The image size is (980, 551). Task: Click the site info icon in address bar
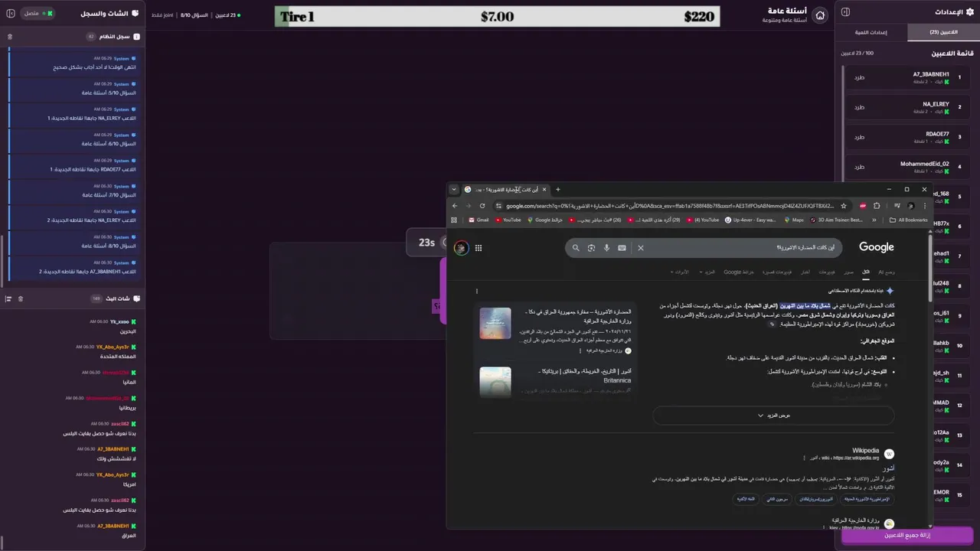[x=498, y=206]
